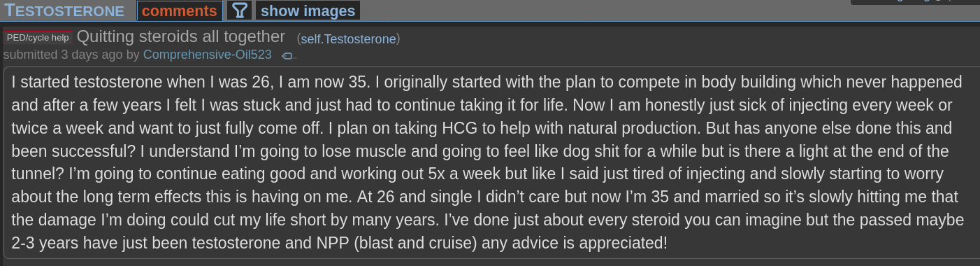Click the PED/cycle help flair
This screenshot has width=980, height=266.
(x=38, y=38)
